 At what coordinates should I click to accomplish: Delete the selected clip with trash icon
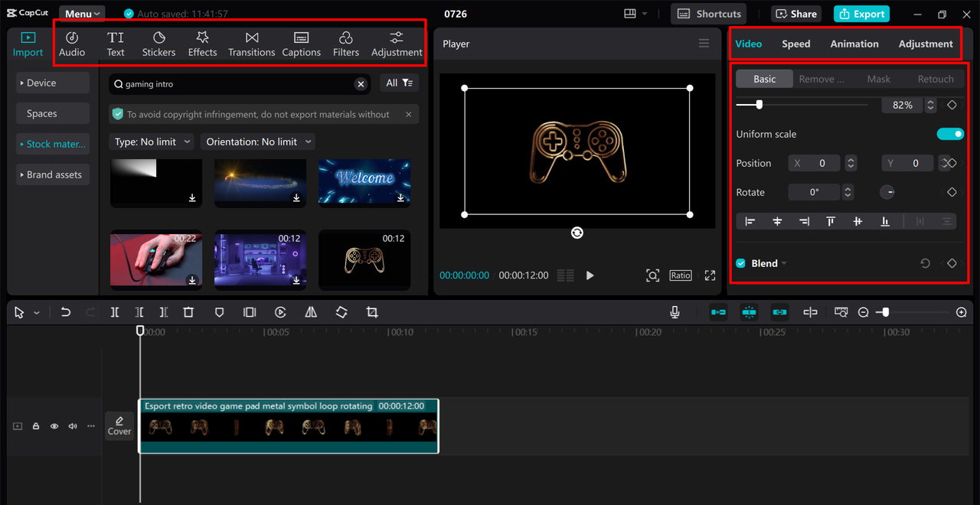pyautogui.click(x=188, y=312)
